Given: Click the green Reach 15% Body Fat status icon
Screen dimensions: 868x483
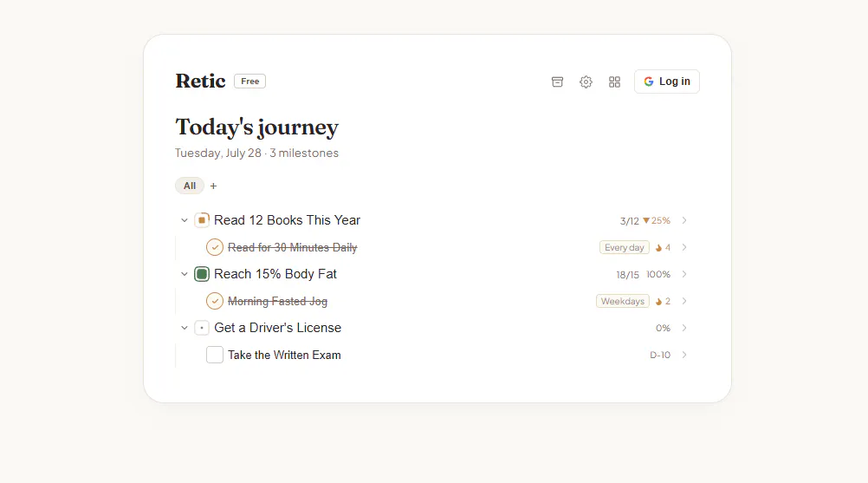Looking at the screenshot, I should click(202, 274).
